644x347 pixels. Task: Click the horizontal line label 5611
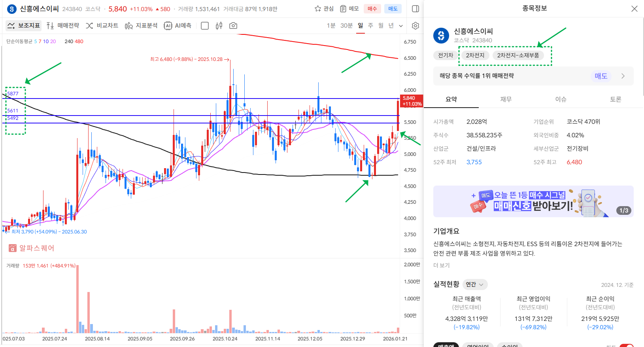(13, 111)
